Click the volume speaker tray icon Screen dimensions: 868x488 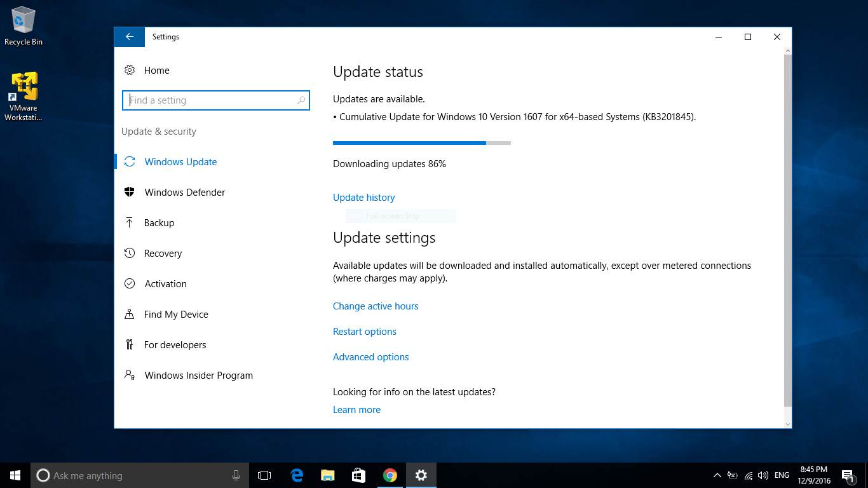coord(763,475)
